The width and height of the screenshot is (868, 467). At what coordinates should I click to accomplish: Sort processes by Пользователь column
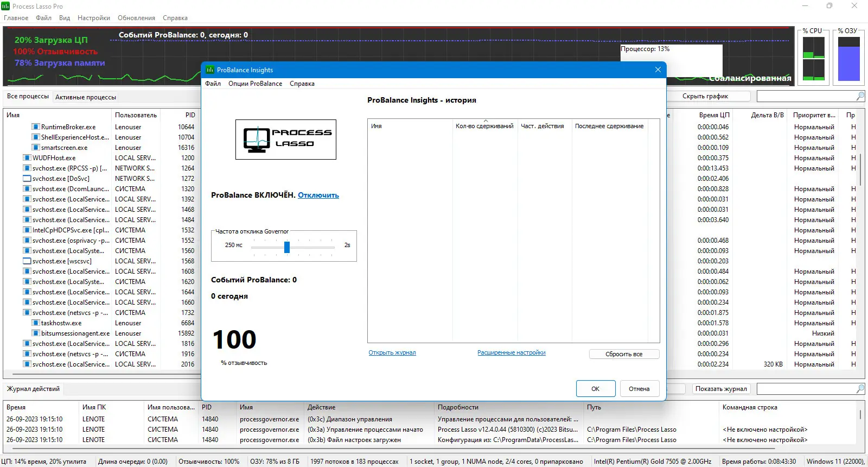tap(136, 115)
